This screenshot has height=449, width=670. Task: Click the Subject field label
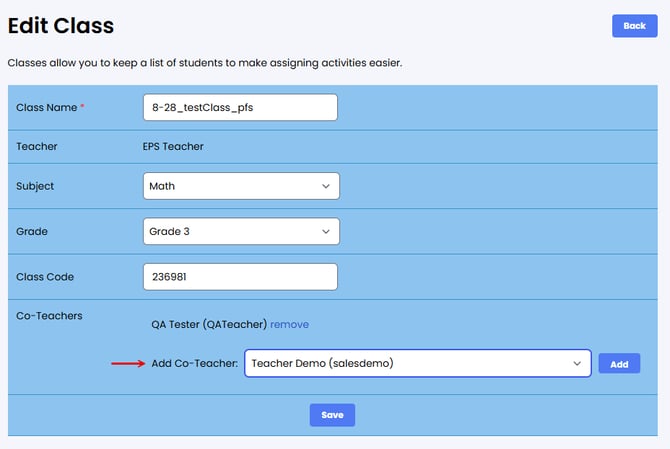coord(35,186)
